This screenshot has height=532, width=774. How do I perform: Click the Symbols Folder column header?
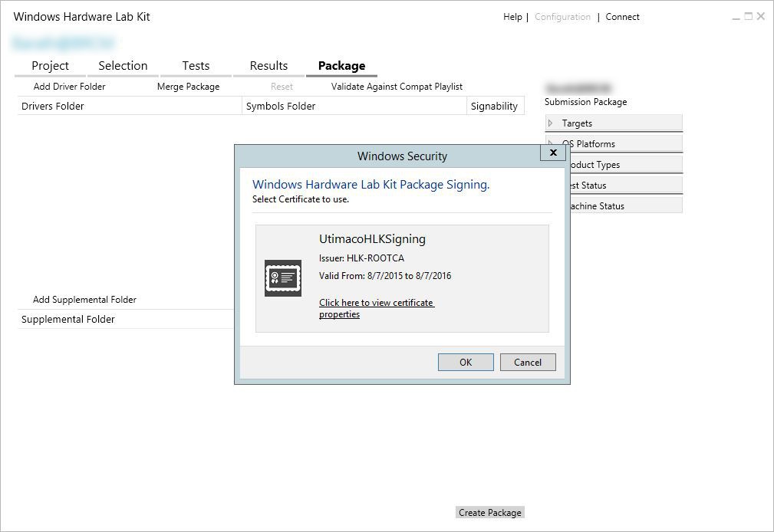(354, 106)
